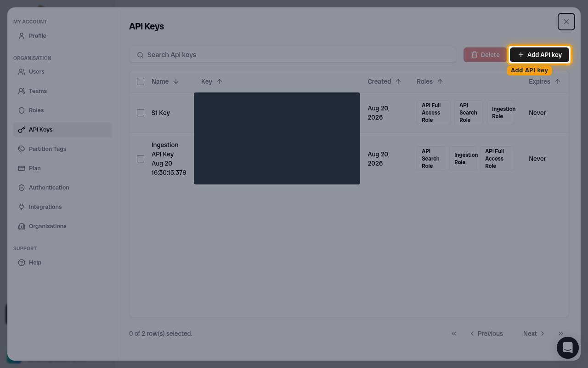Click the API Keys key icon

[x=22, y=130]
